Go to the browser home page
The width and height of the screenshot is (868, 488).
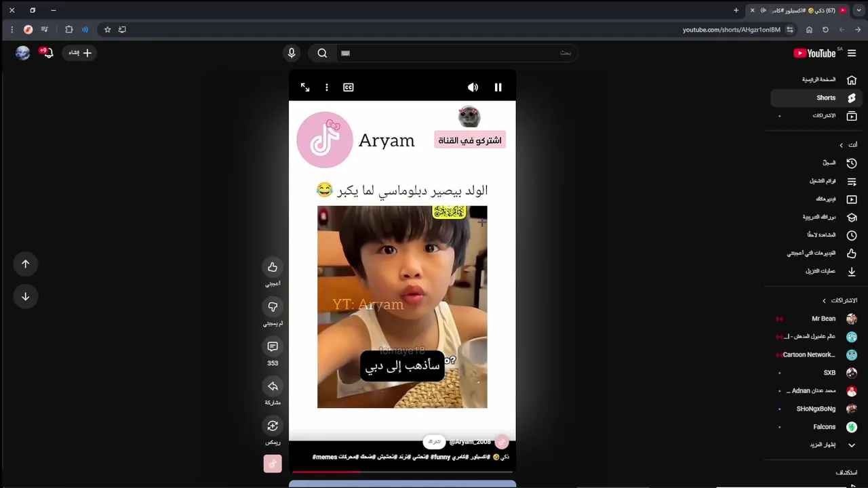pos(809,30)
